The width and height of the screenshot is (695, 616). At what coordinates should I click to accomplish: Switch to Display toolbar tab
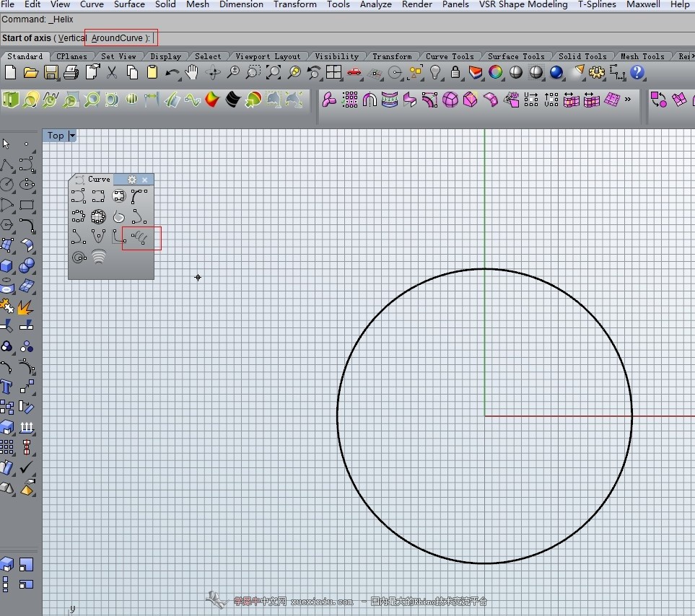(166, 56)
